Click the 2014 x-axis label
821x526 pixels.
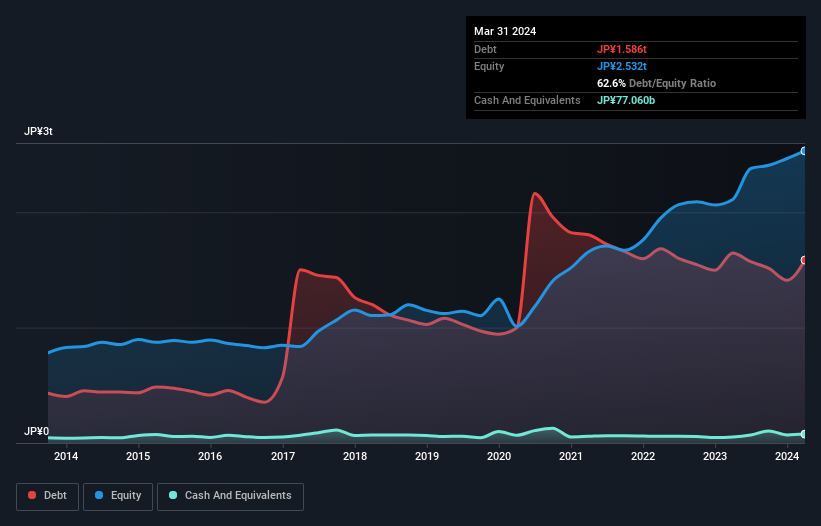coord(66,456)
